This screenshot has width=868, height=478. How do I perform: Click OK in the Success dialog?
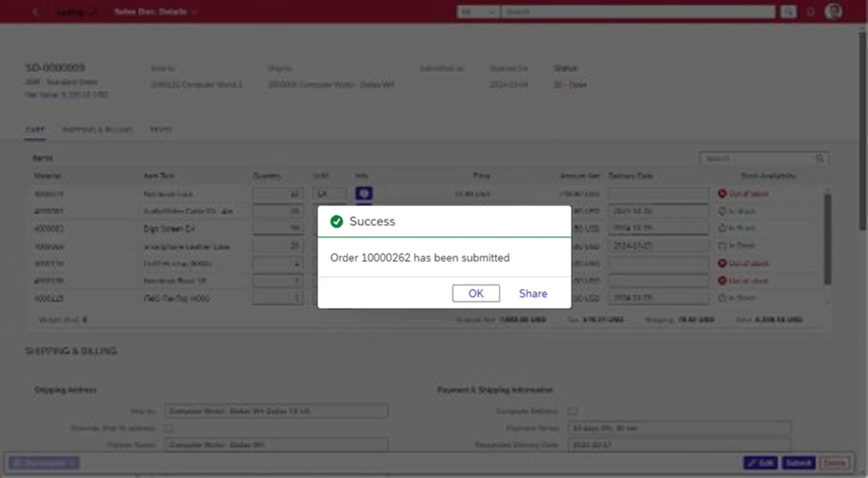[x=475, y=293]
